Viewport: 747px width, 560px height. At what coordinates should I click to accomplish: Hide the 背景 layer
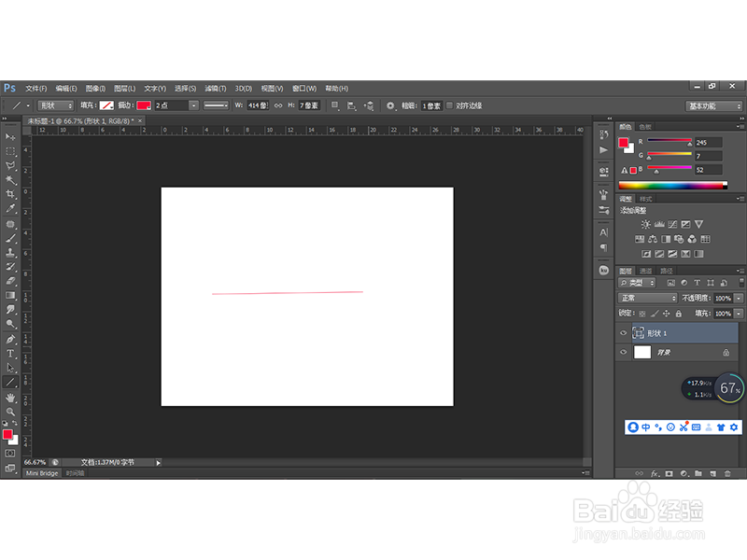[x=624, y=353]
